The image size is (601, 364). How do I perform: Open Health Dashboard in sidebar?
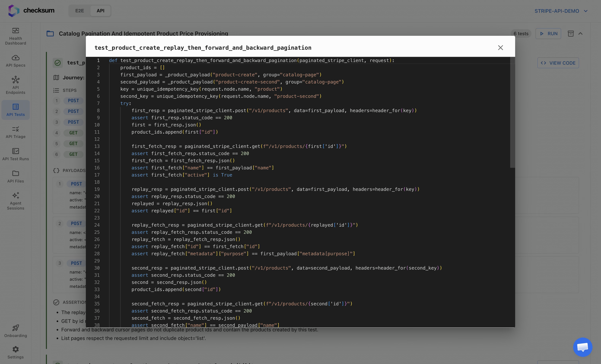(x=16, y=37)
